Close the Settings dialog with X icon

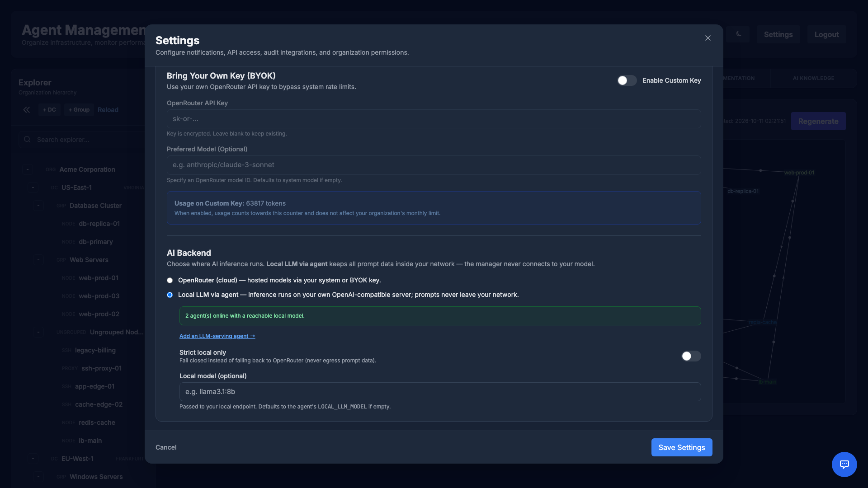coord(708,38)
